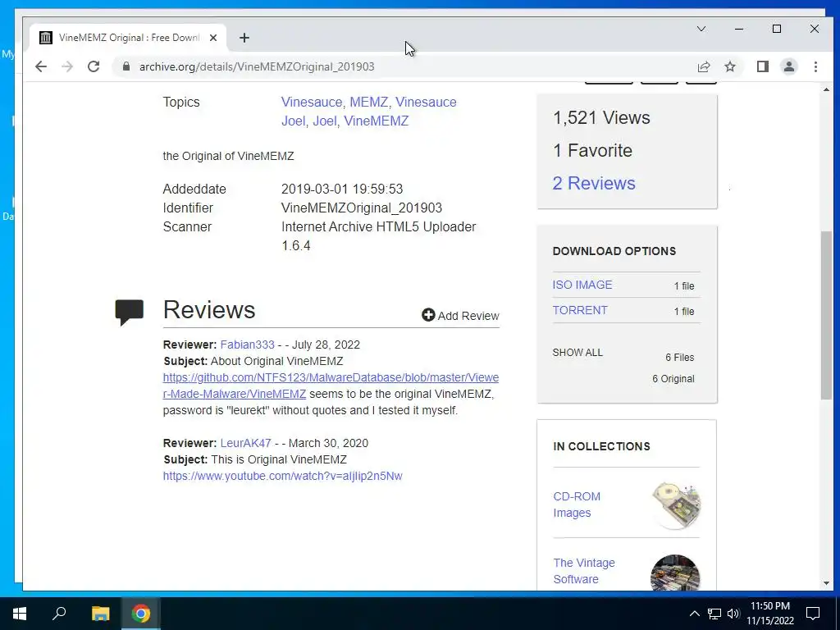Reload the archive.org page
Viewport: 840px width, 630px height.
tap(94, 66)
